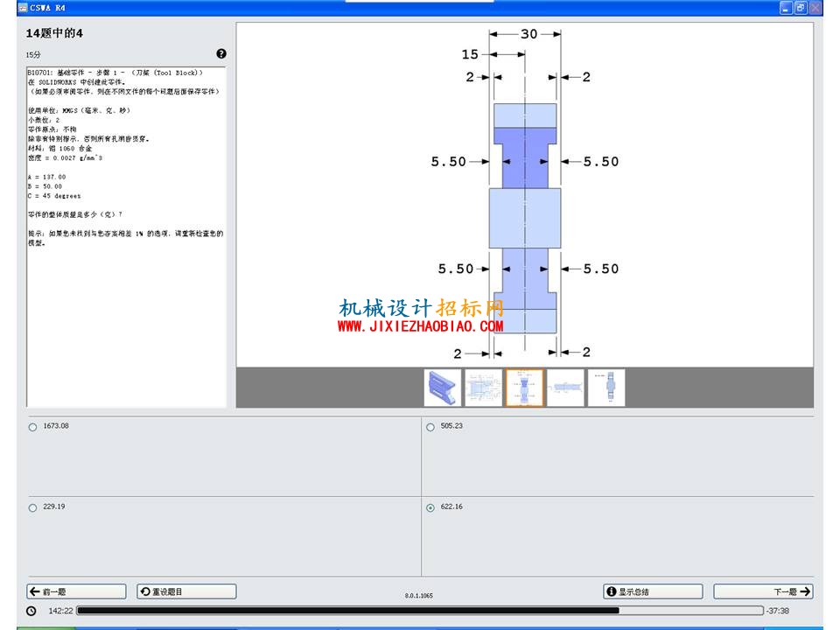Select answer option 622.16
This screenshot has height=630, width=840.
click(x=430, y=507)
